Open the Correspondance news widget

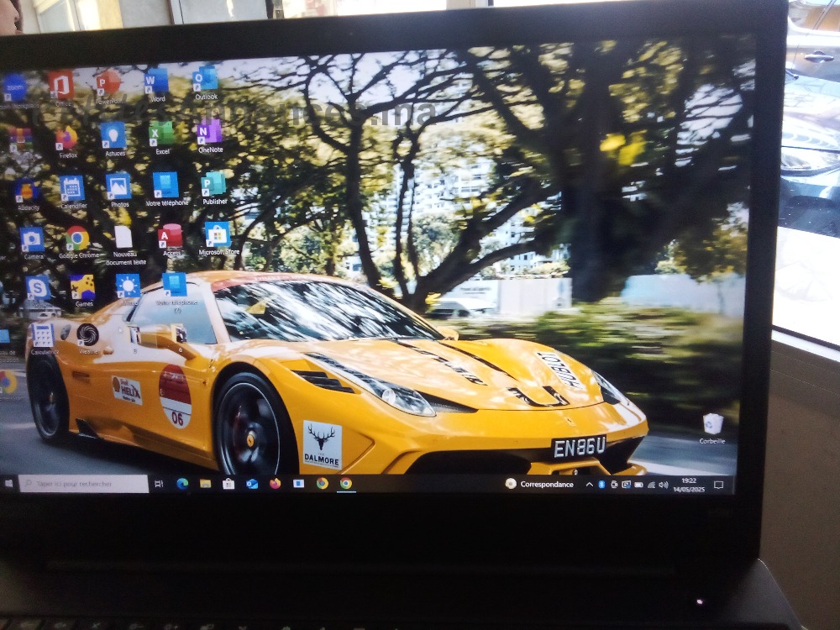click(x=539, y=484)
